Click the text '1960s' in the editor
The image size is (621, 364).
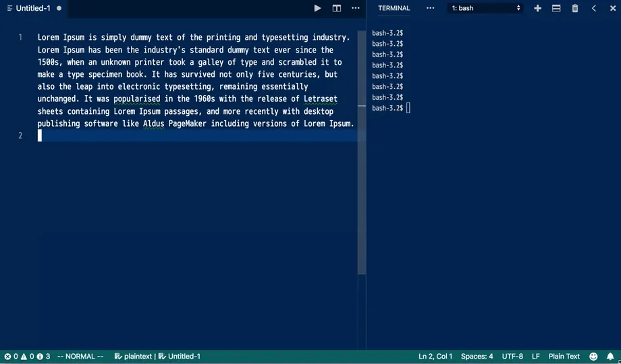coord(204,98)
